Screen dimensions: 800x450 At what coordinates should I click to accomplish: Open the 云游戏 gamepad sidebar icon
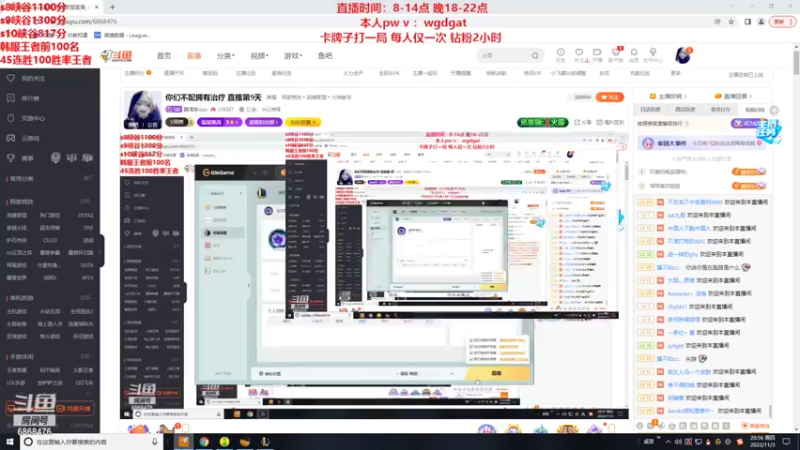(11, 138)
